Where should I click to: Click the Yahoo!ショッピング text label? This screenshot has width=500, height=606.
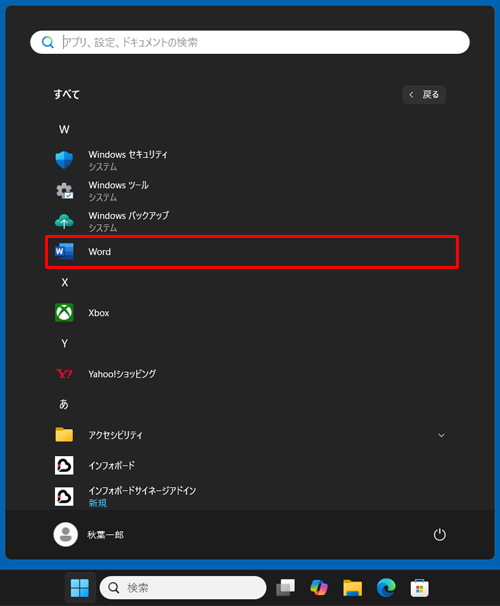pos(122,374)
